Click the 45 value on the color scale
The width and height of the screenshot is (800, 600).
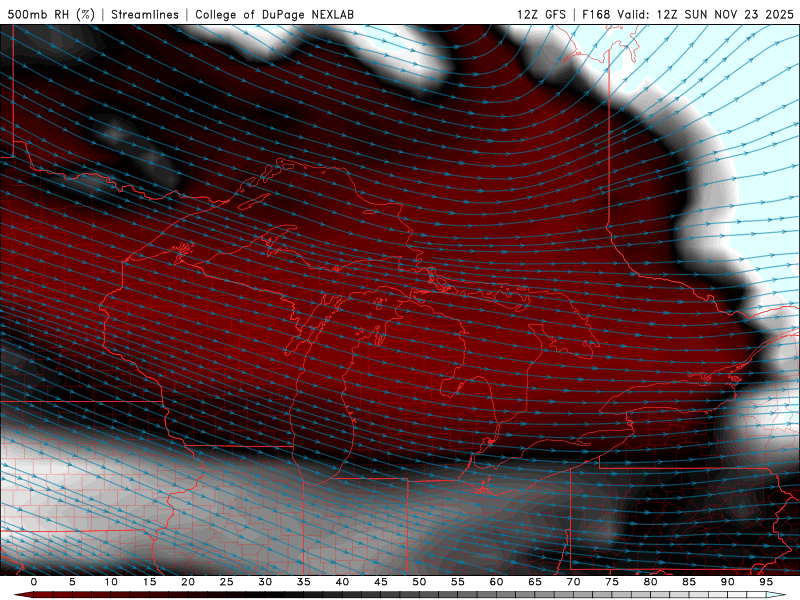381,582
